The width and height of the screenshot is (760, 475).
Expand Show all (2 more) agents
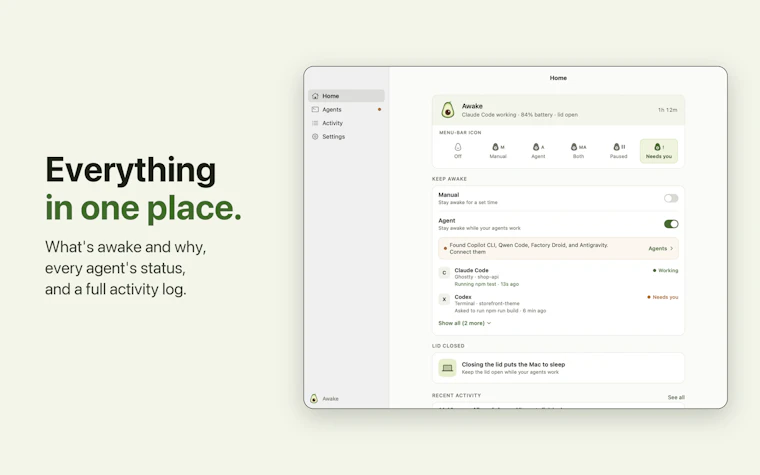464,323
